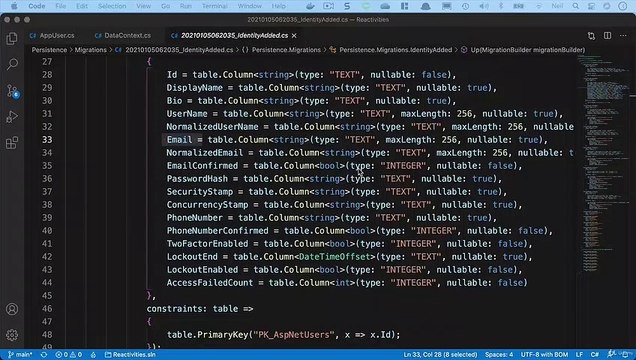Open the Search view in activity bar

pos(12,64)
